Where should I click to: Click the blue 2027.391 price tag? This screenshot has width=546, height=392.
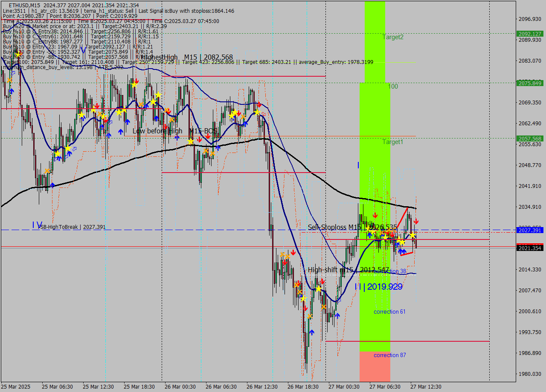529,230
